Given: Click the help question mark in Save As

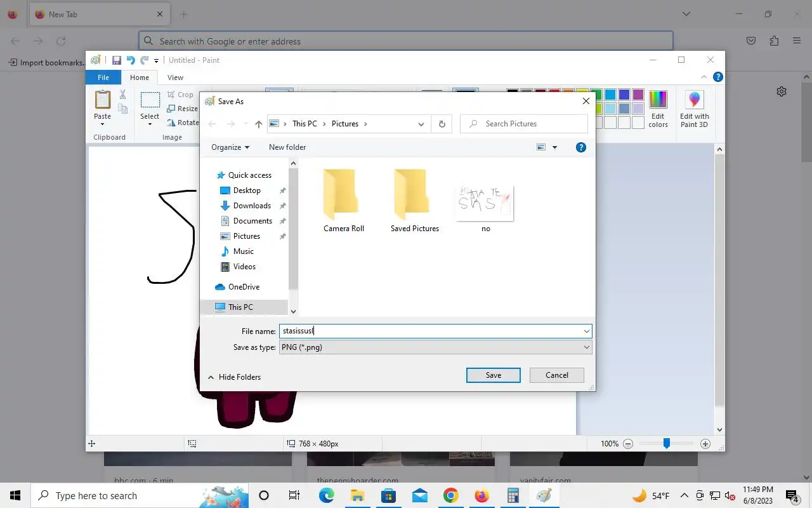Looking at the screenshot, I should pyautogui.click(x=580, y=147).
